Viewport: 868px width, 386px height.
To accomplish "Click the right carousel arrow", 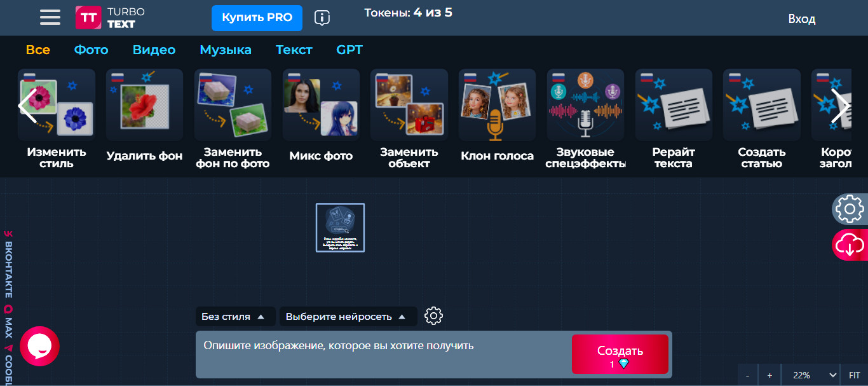I will coord(840,106).
